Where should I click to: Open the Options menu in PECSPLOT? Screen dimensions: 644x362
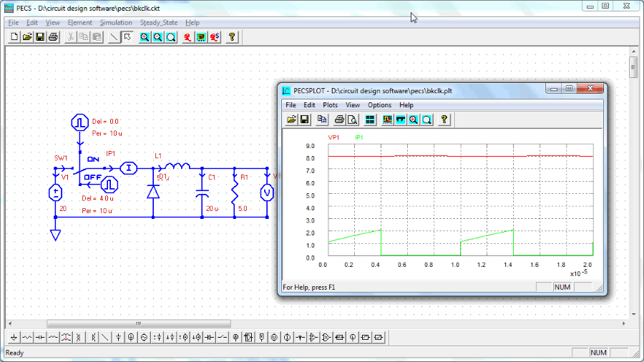379,105
